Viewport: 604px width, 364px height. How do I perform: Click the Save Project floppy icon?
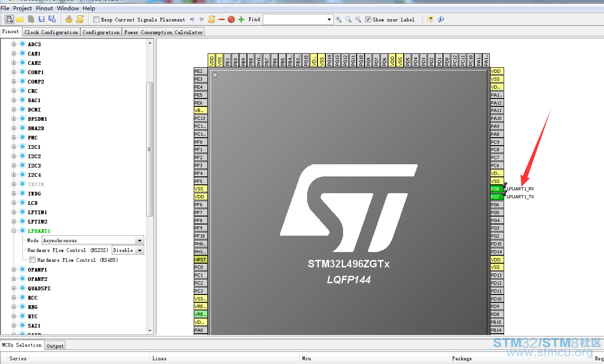click(42, 19)
